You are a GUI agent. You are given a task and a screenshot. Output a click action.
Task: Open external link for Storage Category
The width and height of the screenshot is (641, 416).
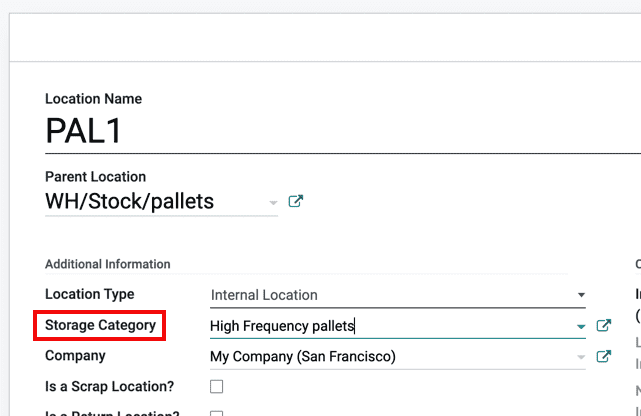pyautogui.click(x=603, y=325)
